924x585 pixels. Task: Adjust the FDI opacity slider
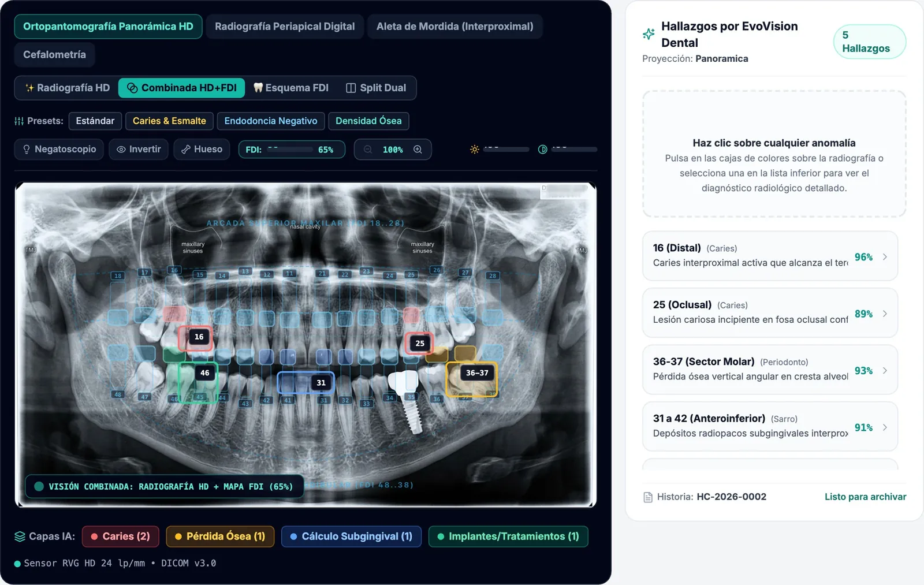coord(289,150)
